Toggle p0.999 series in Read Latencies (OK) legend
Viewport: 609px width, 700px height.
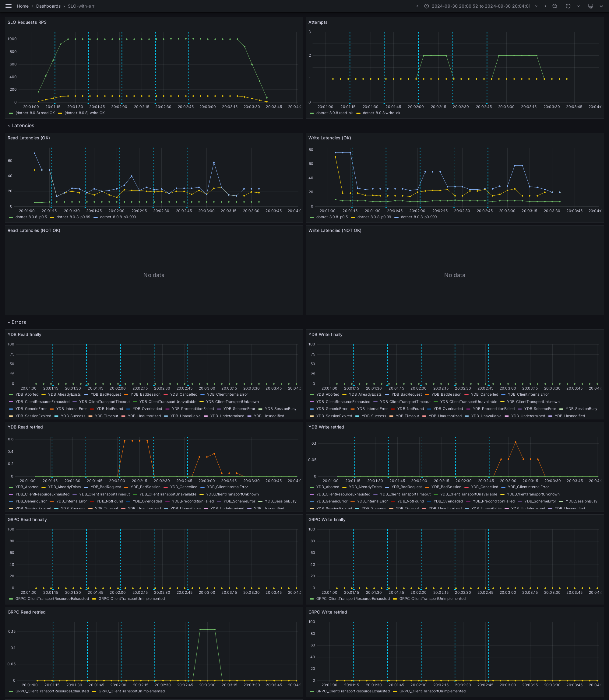(118, 217)
